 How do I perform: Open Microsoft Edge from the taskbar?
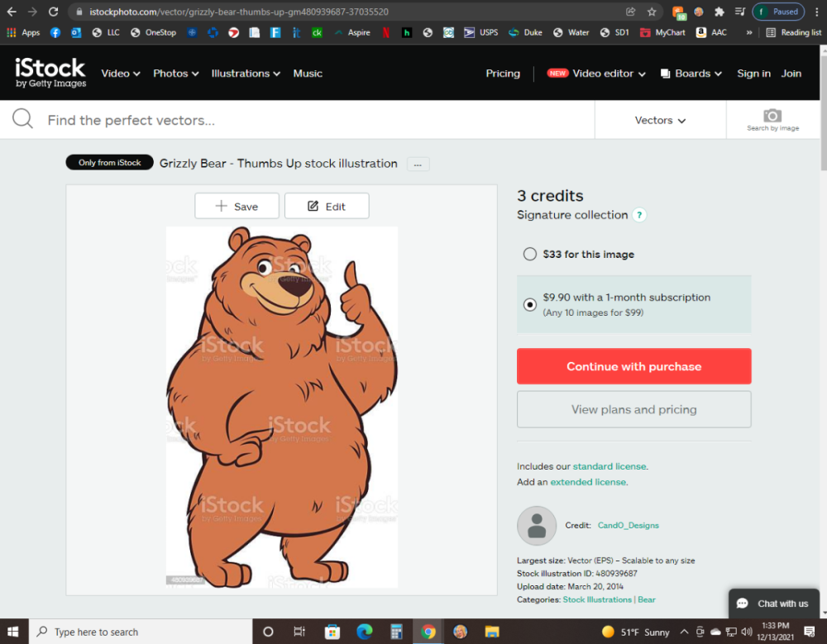[x=364, y=632]
